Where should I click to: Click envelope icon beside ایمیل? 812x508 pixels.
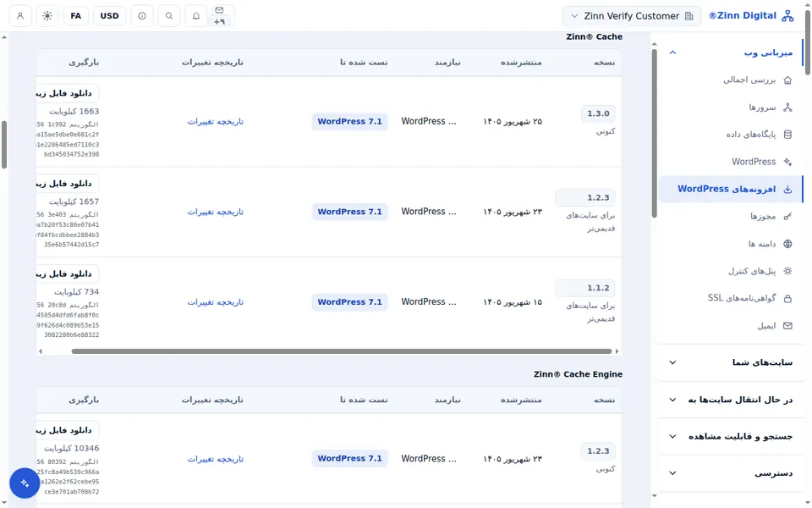787,326
